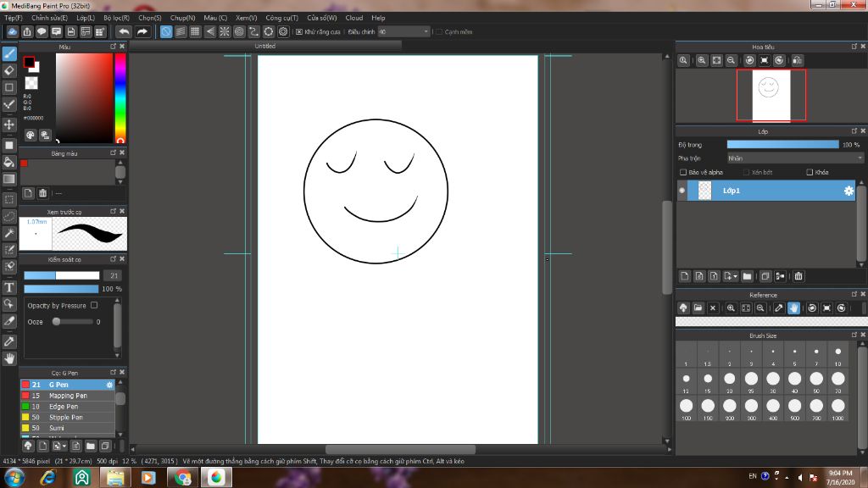This screenshot has width=868, height=488.
Task: Open the Xem(V) menu
Action: (x=247, y=18)
